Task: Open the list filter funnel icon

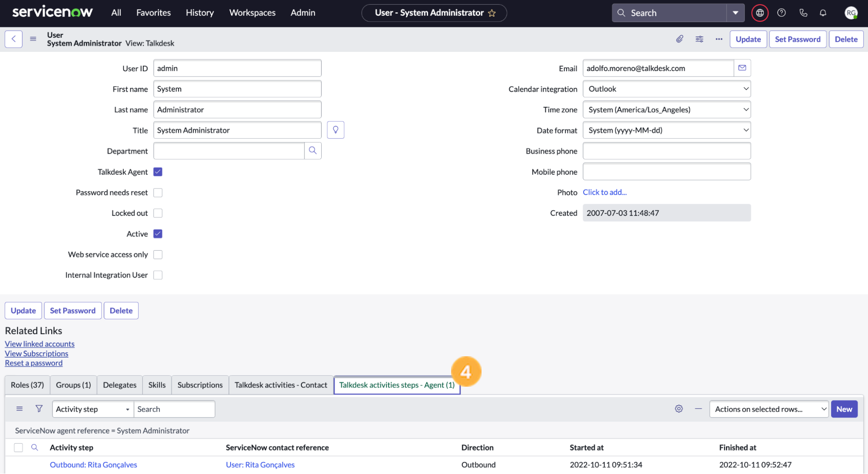Action: coord(39,408)
